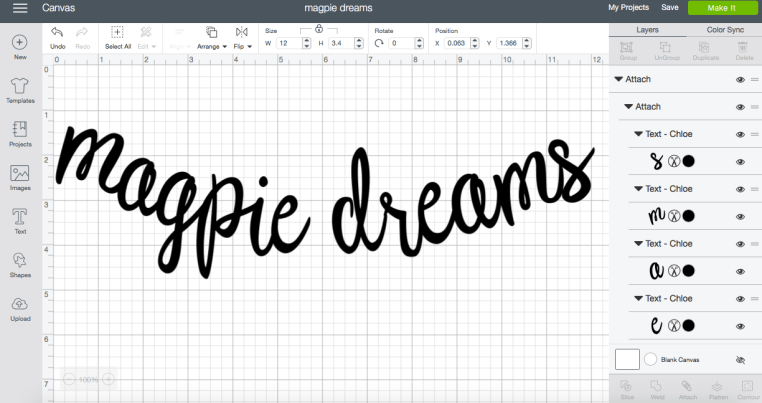Select the magpie dreams text on canvas

325,202
